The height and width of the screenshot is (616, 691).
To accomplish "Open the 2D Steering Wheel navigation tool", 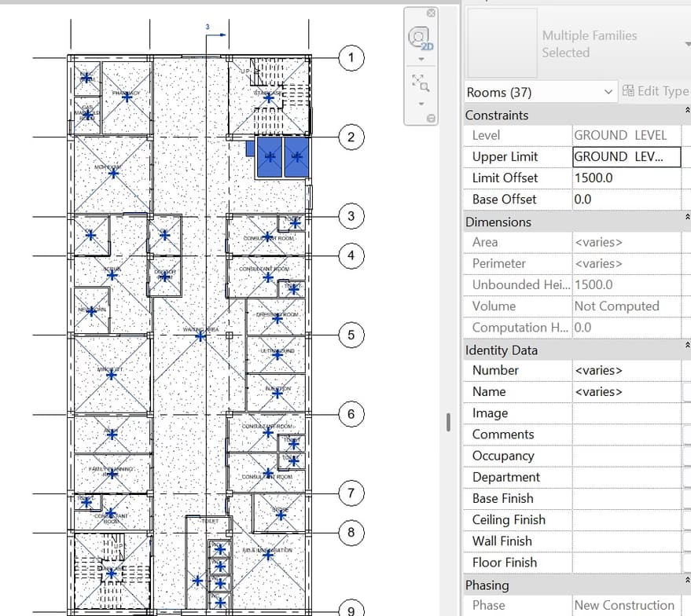I will (420, 38).
